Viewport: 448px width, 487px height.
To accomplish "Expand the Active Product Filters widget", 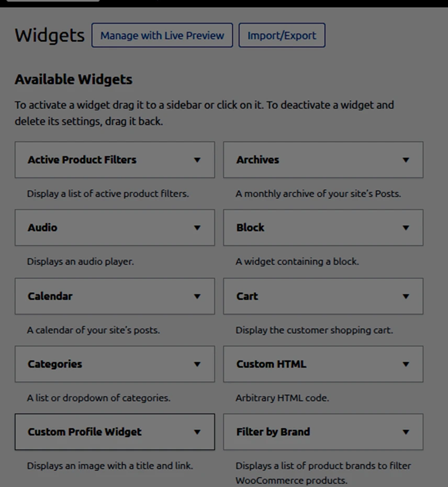I will tap(198, 160).
